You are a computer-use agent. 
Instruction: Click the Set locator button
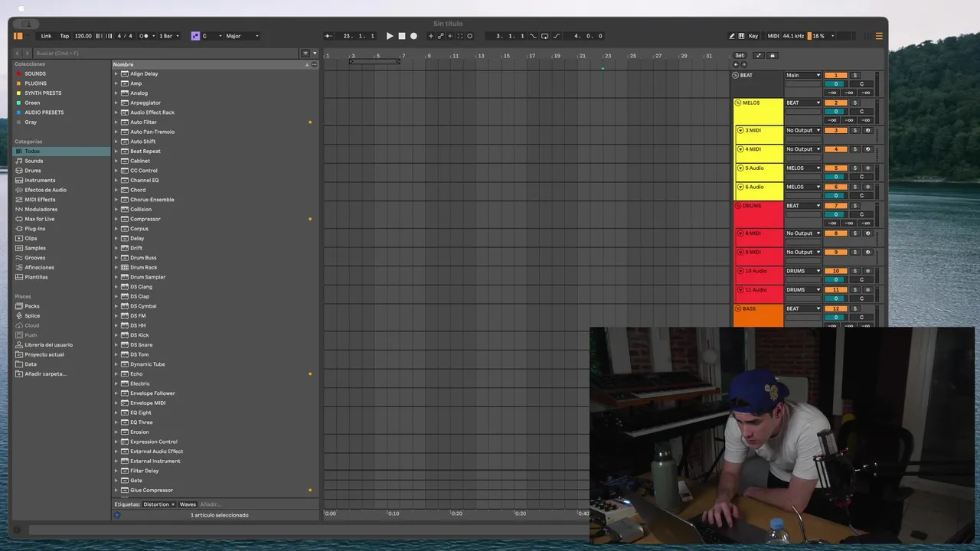(x=740, y=55)
